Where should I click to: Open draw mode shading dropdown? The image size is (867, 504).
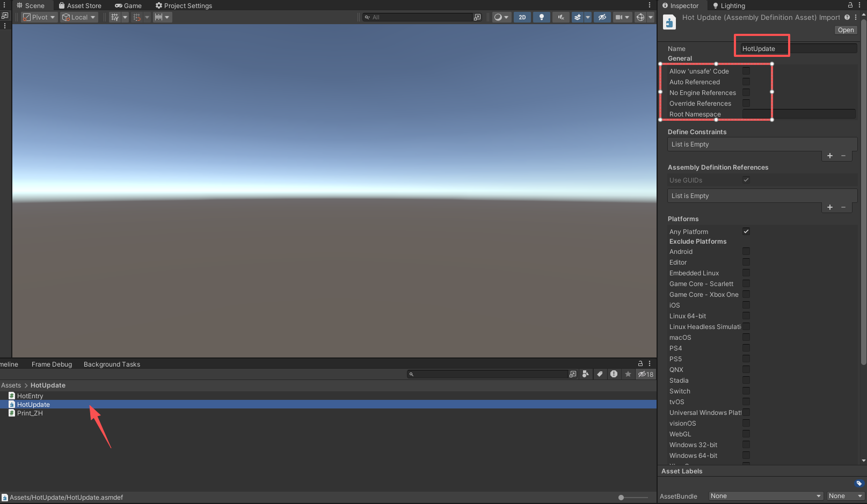(x=501, y=17)
